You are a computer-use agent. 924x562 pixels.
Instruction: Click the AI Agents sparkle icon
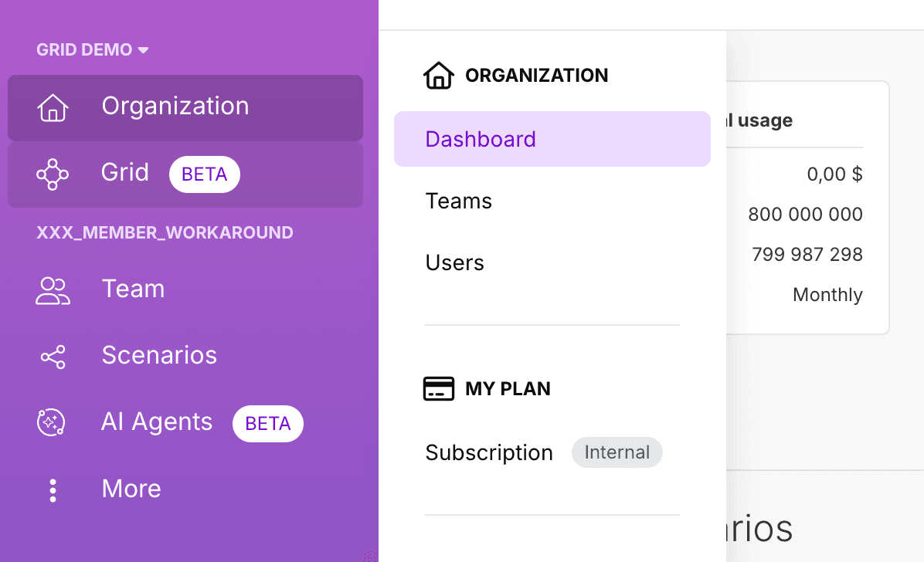coord(52,423)
